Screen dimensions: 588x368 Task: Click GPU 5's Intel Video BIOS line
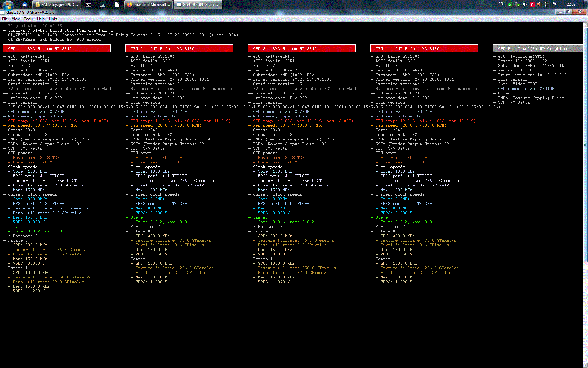click(518, 84)
